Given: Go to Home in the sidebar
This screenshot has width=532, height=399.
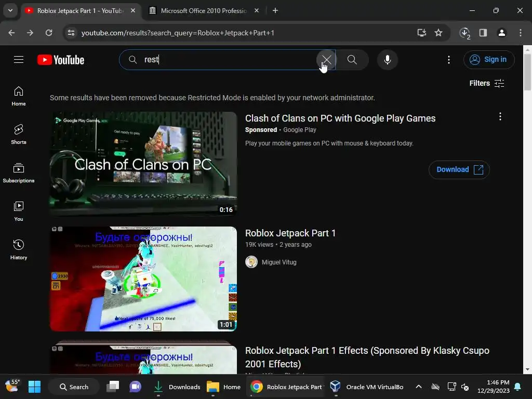Looking at the screenshot, I should click(19, 96).
